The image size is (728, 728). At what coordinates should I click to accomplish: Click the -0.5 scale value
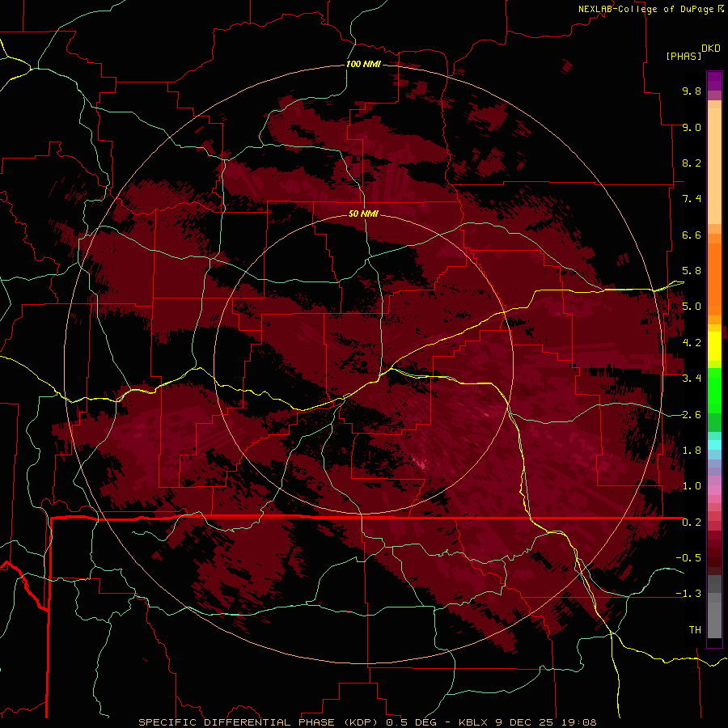(x=688, y=558)
